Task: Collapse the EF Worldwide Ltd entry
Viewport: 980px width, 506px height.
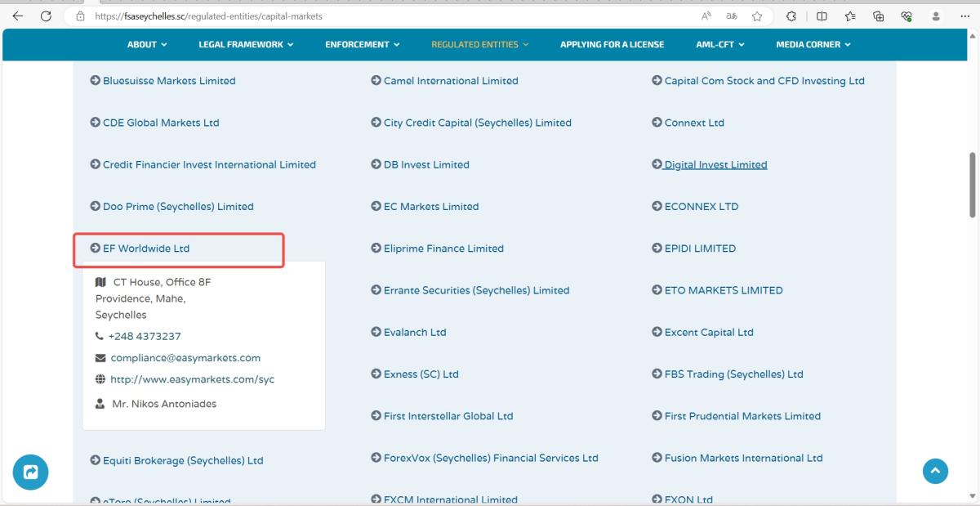Action: [145, 249]
